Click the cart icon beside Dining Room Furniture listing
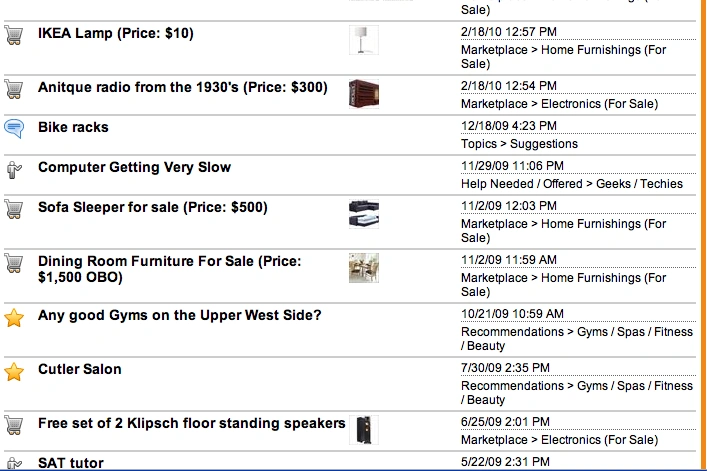This screenshot has height=471, width=707. coord(14,264)
